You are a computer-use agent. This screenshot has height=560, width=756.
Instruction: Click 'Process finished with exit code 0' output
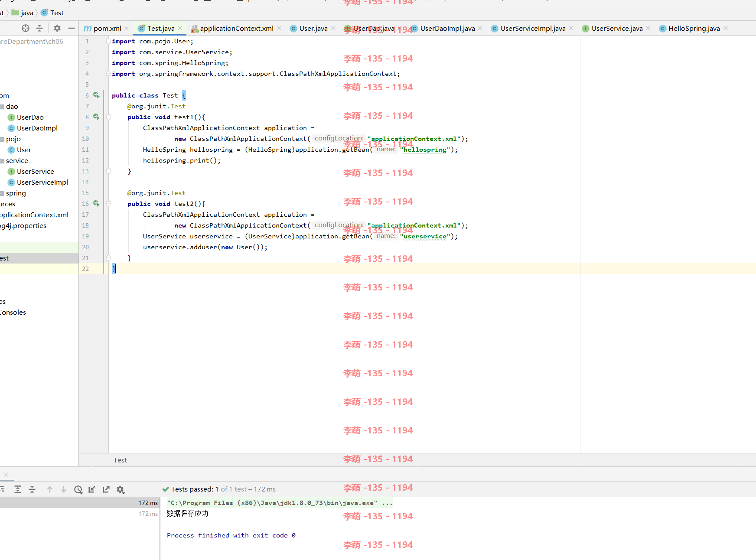pyautogui.click(x=231, y=535)
